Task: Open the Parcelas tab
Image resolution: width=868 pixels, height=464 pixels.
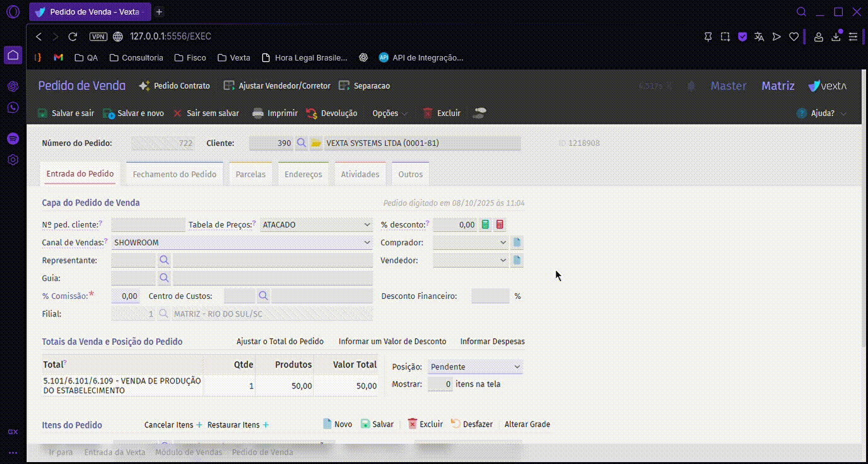Action: 250,174
